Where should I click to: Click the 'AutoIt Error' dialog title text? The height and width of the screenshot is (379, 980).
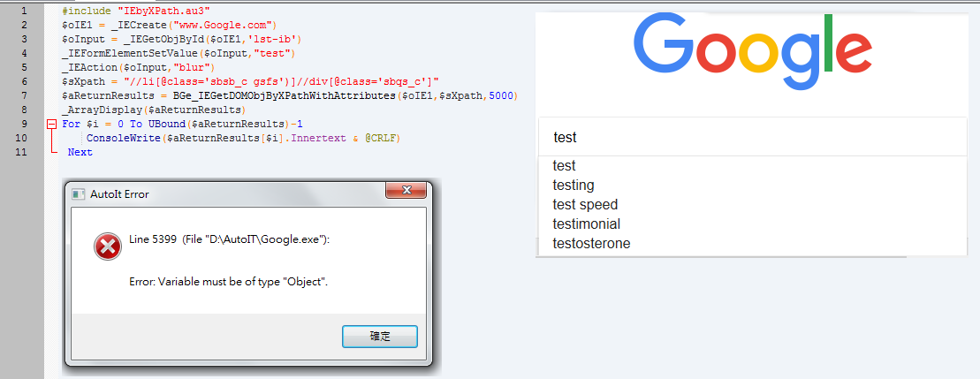119,194
